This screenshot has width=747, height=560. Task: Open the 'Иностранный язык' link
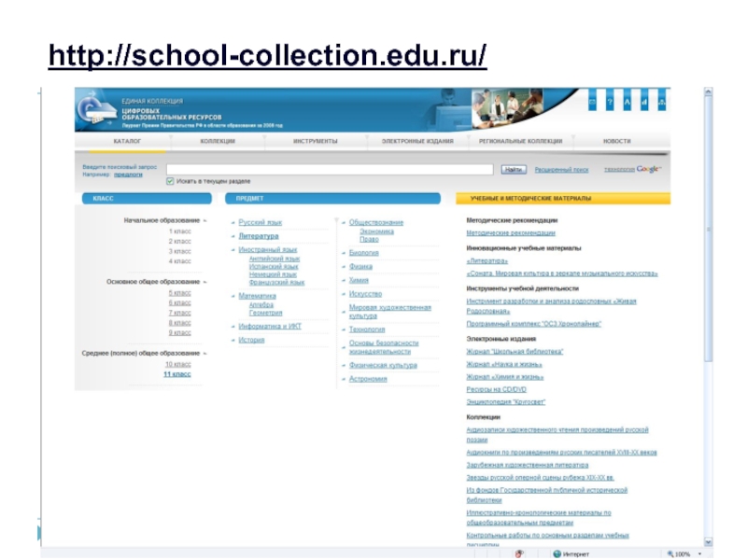pyautogui.click(x=268, y=249)
